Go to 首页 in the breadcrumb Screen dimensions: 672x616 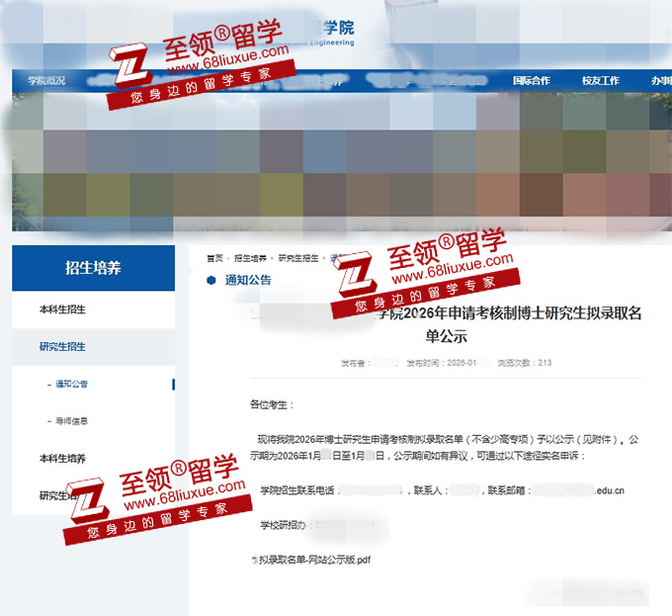coord(214,258)
